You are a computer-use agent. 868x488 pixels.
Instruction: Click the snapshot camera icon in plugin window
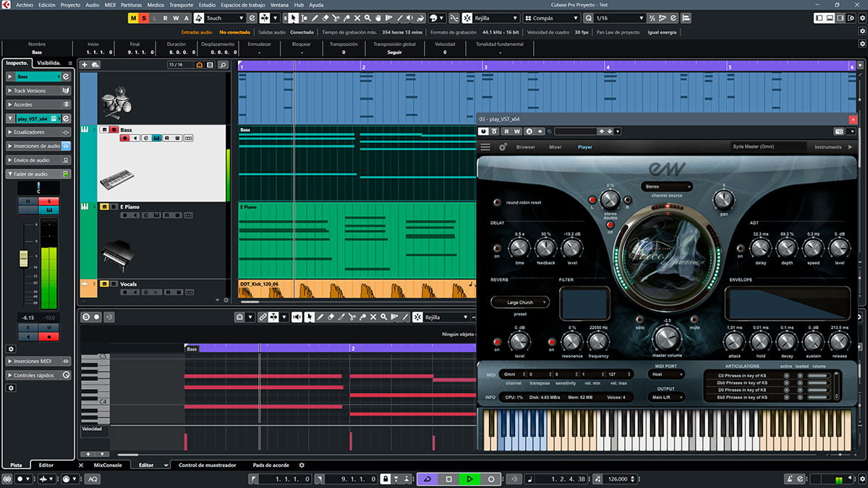click(839, 132)
